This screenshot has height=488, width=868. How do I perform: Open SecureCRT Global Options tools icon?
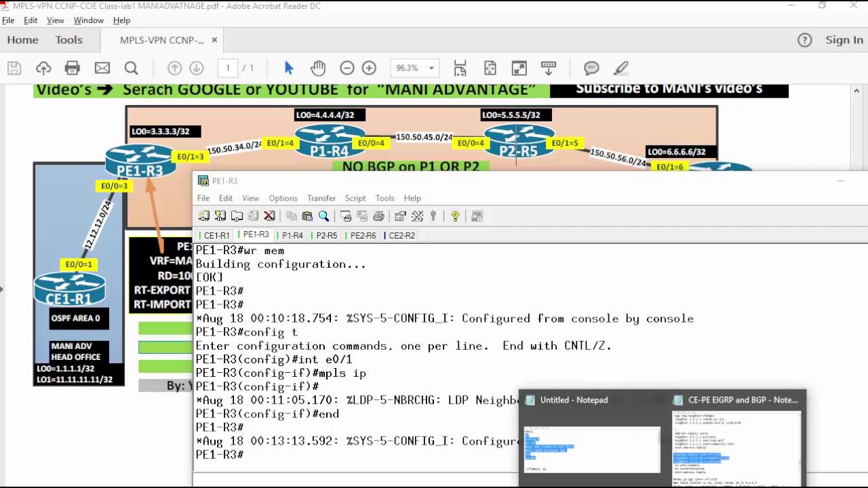(x=417, y=216)
